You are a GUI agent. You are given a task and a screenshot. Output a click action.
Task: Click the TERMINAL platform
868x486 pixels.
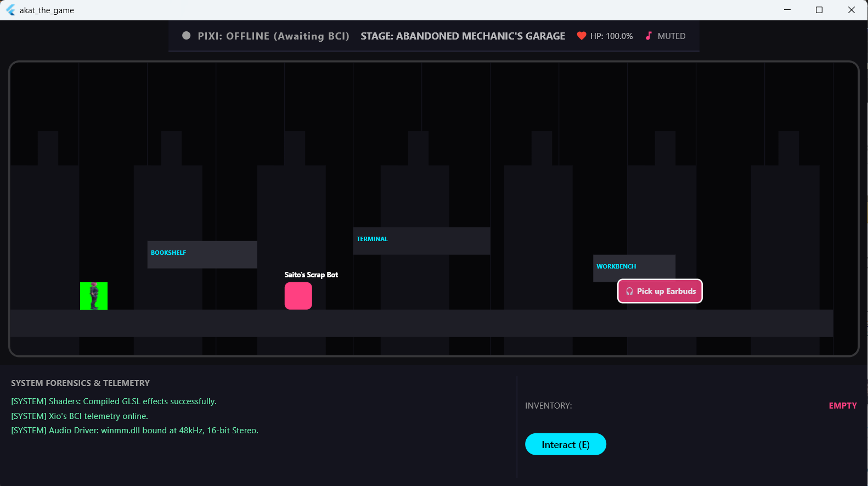pyautogui.click(x=421, y=241)
